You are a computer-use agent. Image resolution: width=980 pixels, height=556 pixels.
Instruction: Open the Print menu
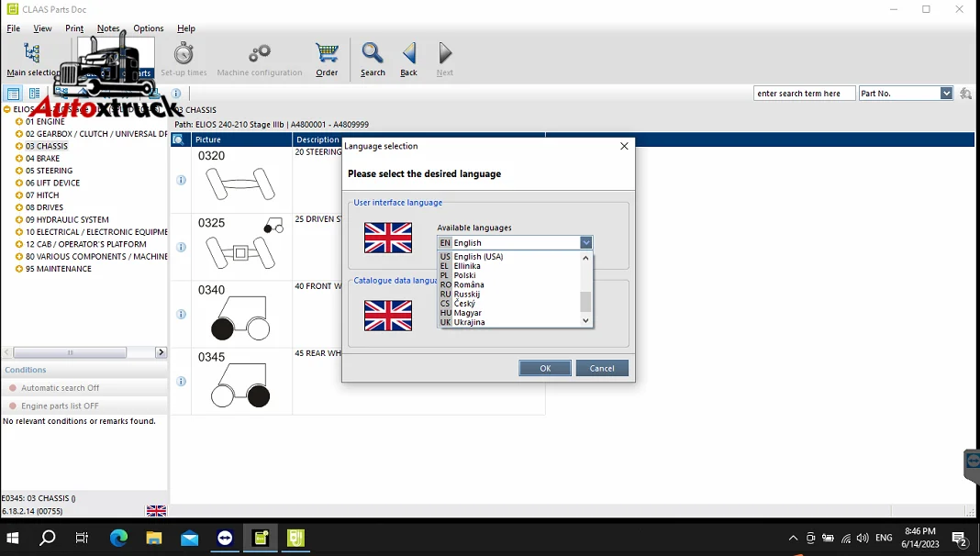click(74, 28)
